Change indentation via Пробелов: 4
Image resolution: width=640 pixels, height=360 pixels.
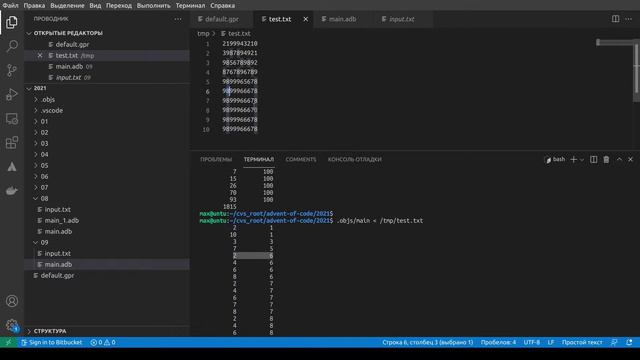point(498,342)
